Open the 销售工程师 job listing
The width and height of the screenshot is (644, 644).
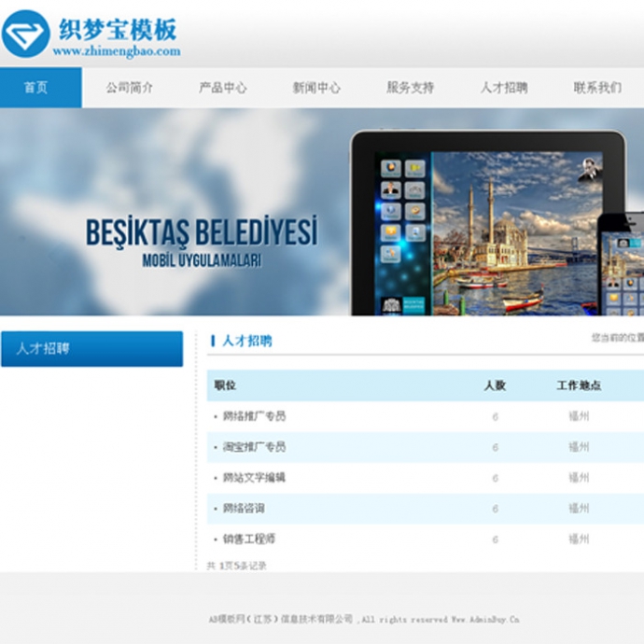coord(249,539)
